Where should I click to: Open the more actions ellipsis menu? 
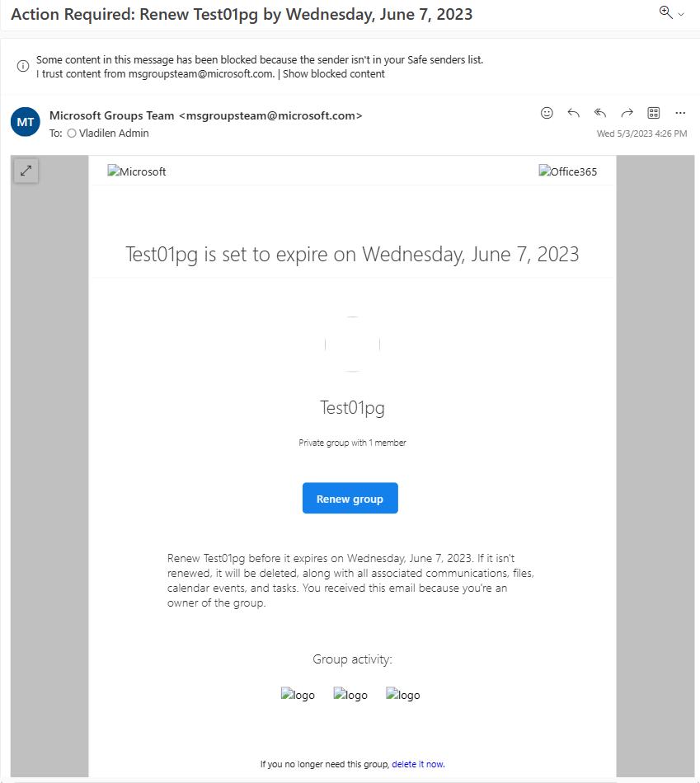[680, 113]
